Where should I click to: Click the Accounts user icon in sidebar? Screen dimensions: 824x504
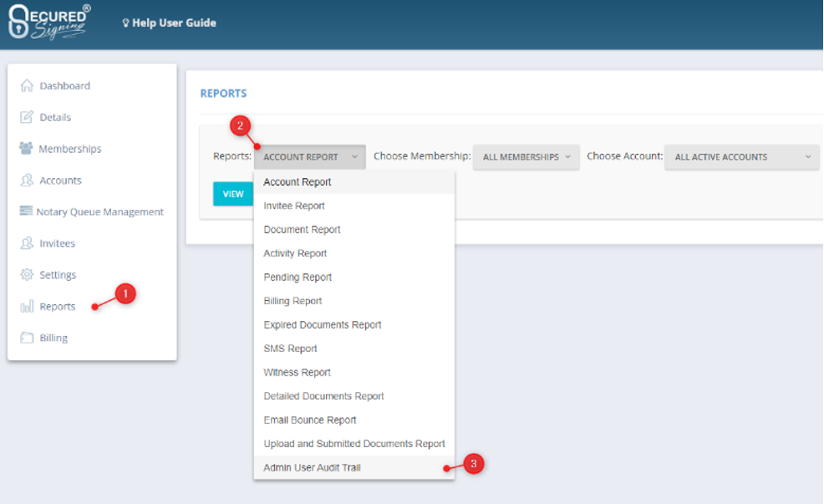[x=27, y=181]
